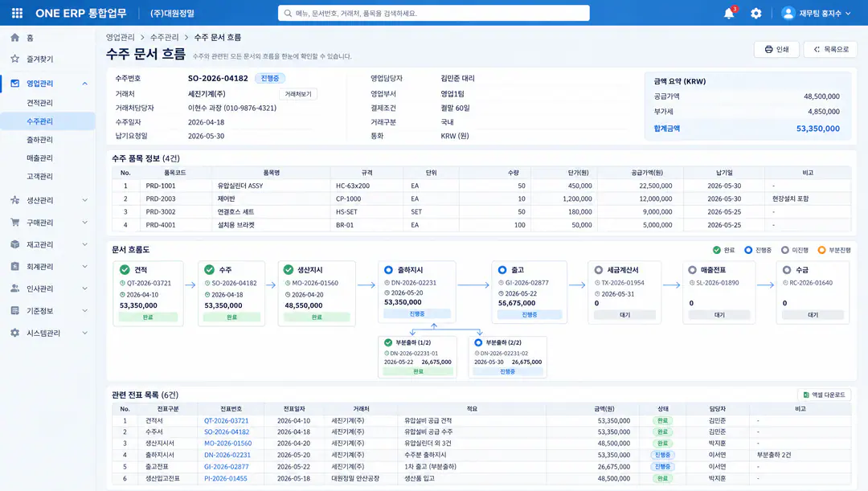Click the 회계관리 sidebar icon

pos(15,266)
